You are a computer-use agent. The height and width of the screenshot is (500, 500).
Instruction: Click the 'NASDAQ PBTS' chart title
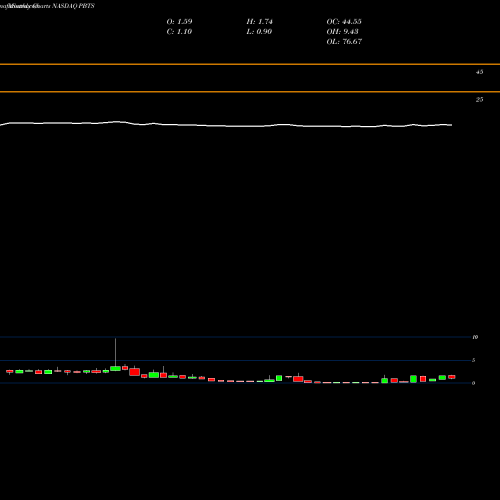tap(73, 6)
